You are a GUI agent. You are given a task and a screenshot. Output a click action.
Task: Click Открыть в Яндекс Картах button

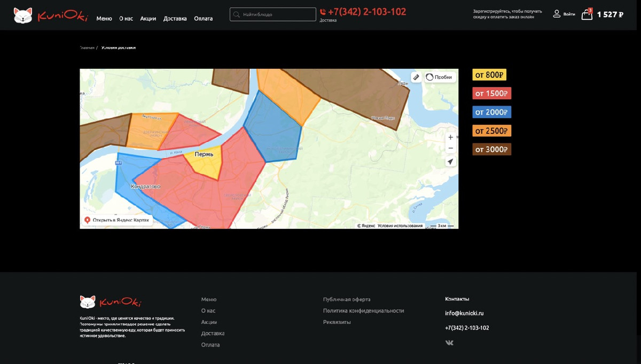117,220
